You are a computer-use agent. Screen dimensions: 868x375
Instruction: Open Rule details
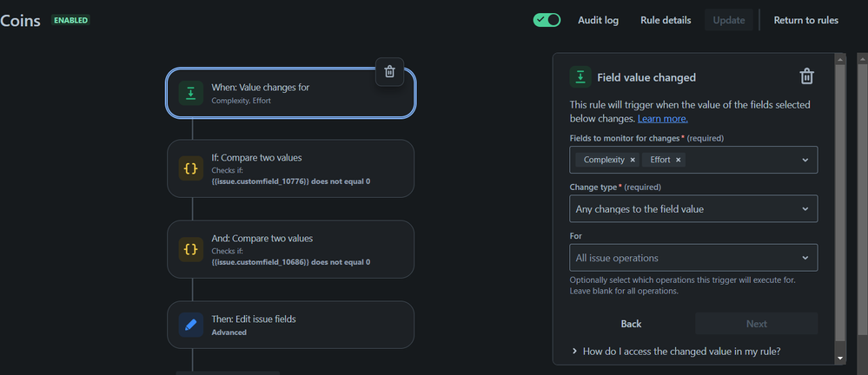(x=666, y=21)
